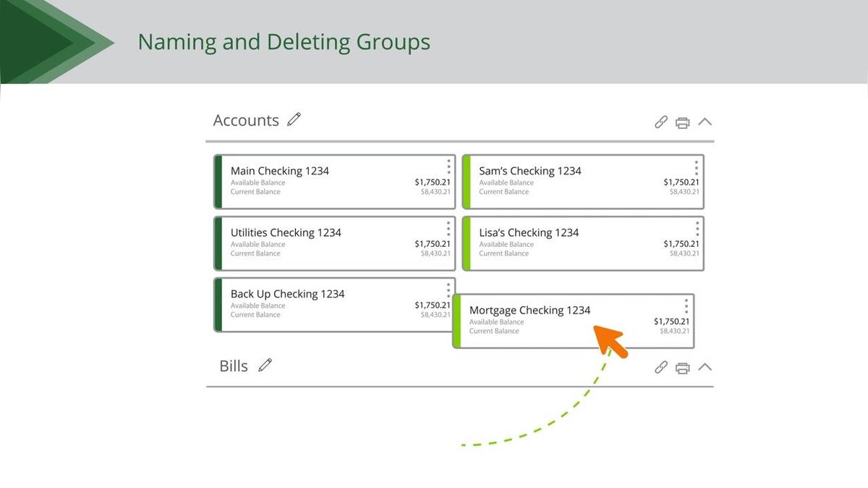The image size is (868, 488).
Task: Open Lisa's Checking 1234 options menu
Action: 697,228
